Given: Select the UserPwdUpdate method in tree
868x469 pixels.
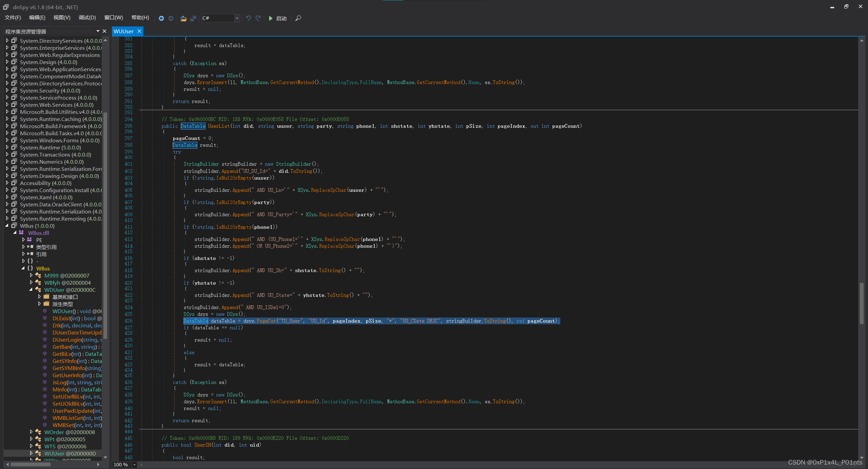Looking at the screenshot, I should (x=77, y=411).
